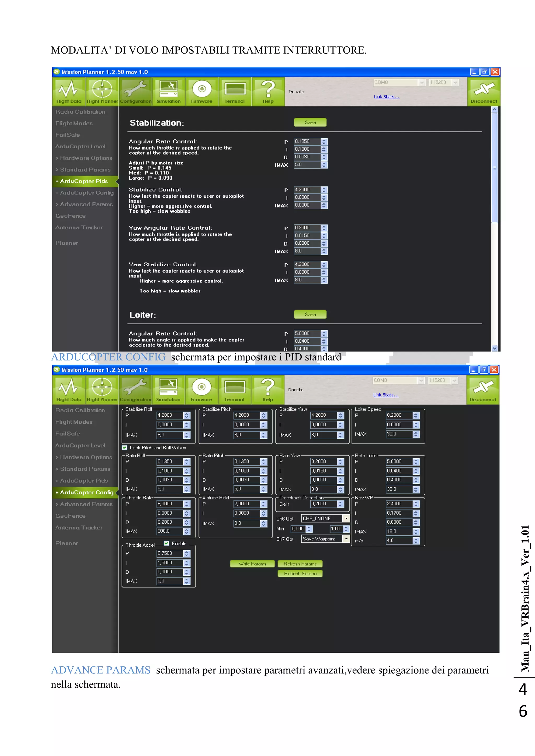Select FailSafe in lower sidebar
The image size is (535, 756).
point(68,434)
